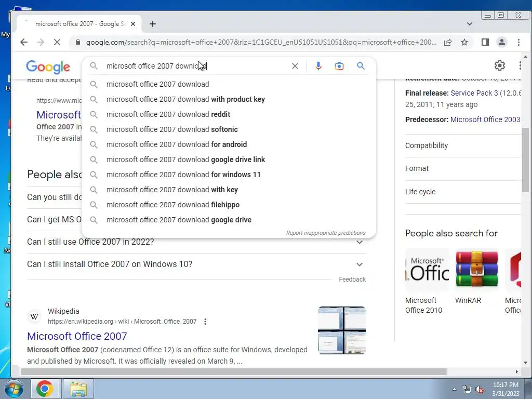
Task: Click Wikipedia W favicon
Action: click(34, 316)
